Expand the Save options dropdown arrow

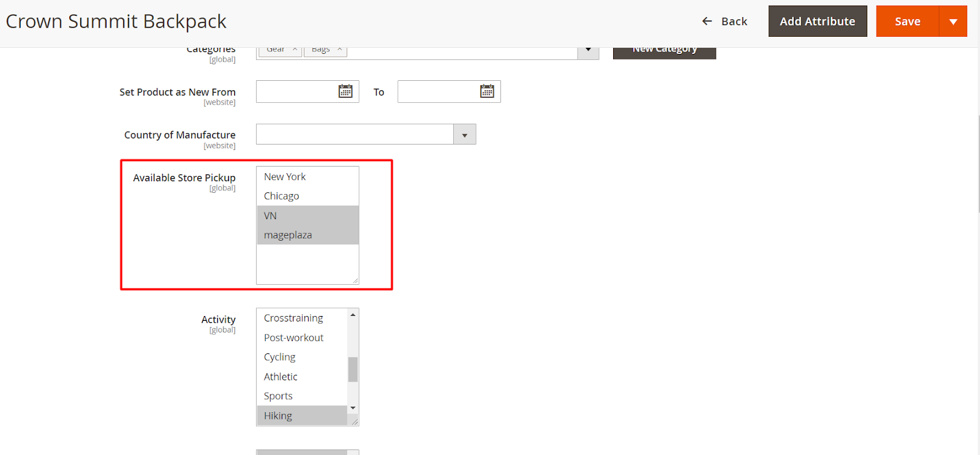[x=953, y=21]
